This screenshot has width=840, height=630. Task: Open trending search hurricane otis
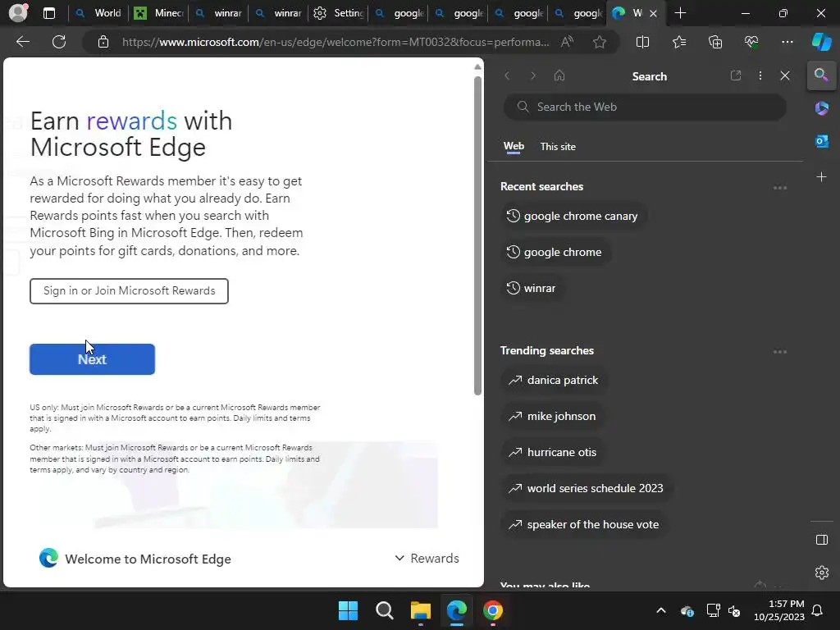click(553, 452)
